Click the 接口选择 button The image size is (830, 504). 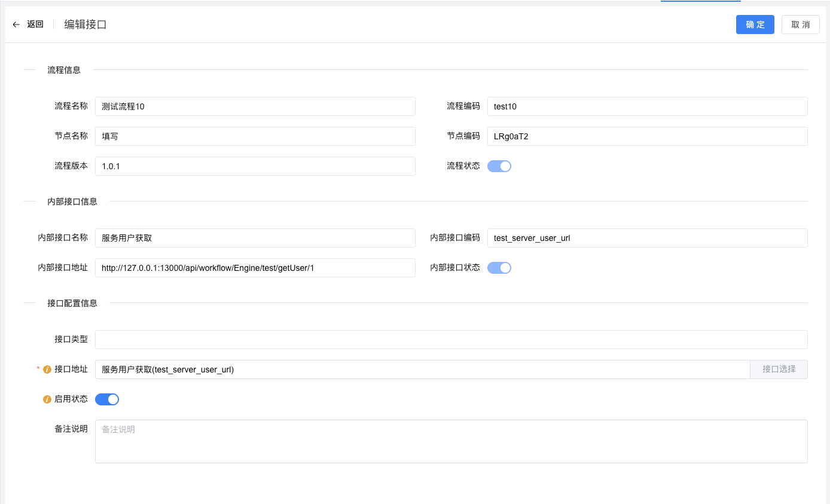779,369
